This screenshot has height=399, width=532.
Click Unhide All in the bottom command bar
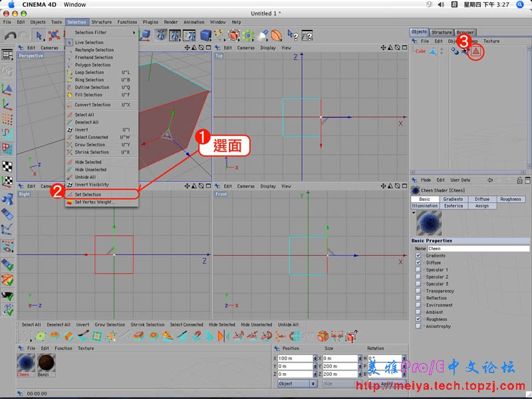[288, 325]
